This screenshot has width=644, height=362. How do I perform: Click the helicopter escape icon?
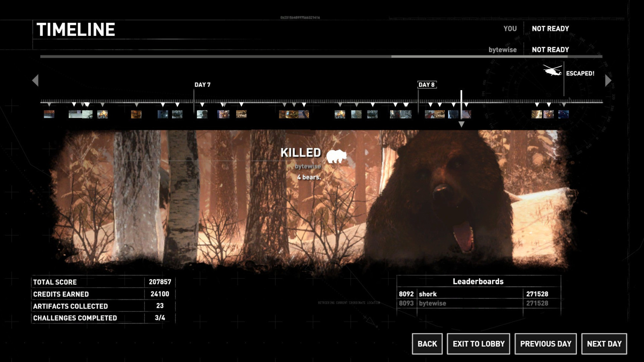tap(552, 71)
